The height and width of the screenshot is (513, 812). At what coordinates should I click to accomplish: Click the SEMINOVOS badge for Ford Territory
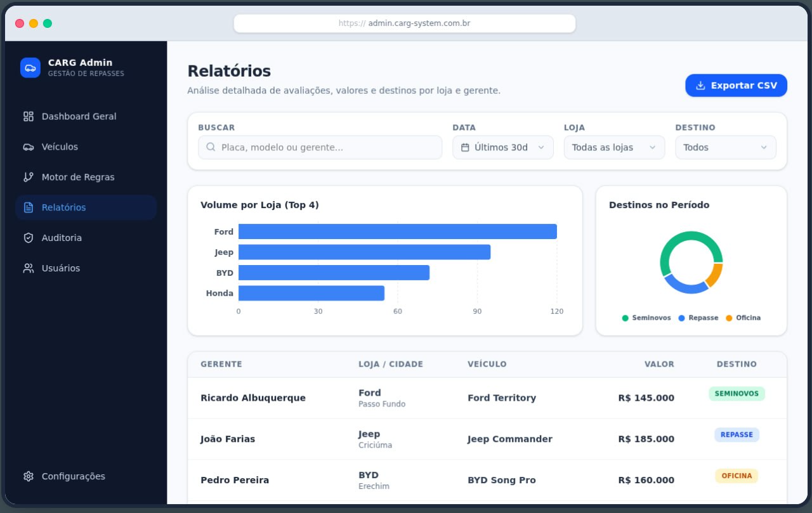pyautogui.click(x=737, y=394)
